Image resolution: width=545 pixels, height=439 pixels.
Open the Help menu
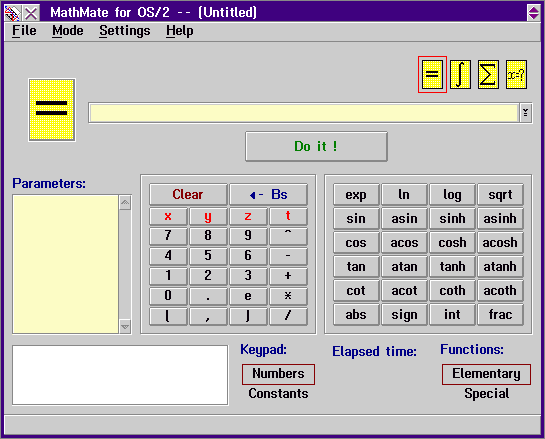tap(179, 31)
